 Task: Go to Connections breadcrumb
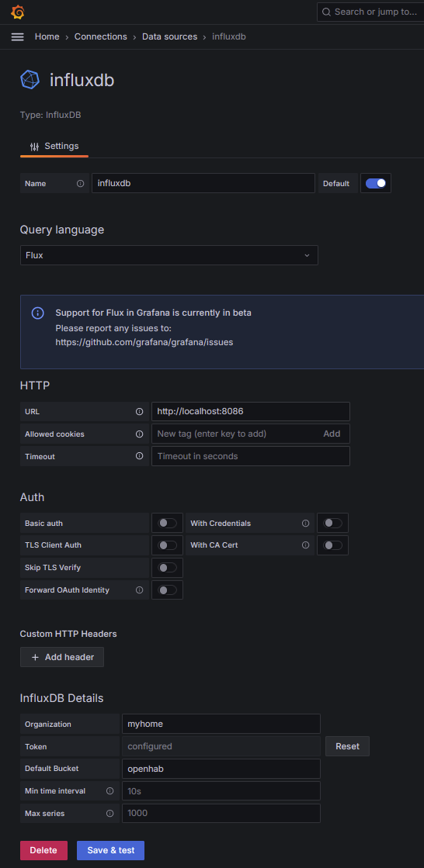coord(101,36)
